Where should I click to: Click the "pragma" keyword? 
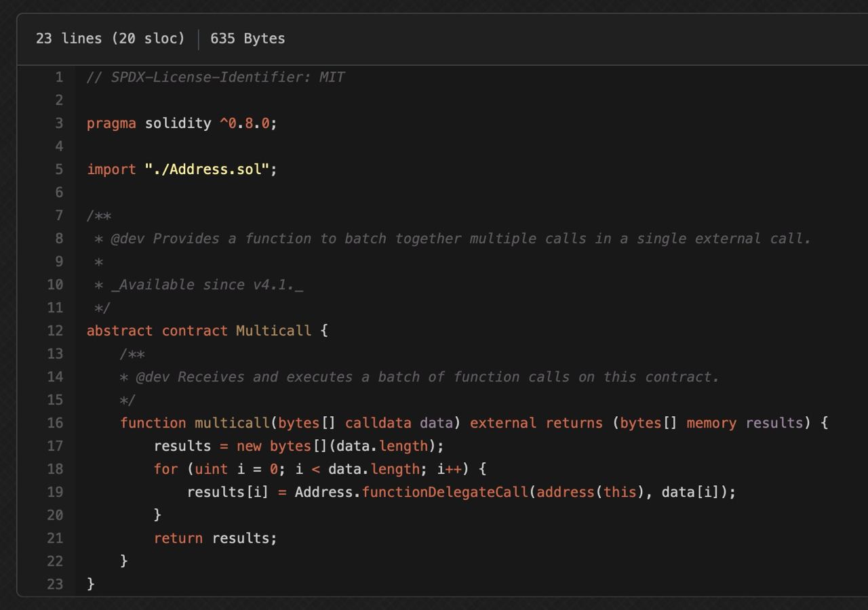tap(111, 123)
